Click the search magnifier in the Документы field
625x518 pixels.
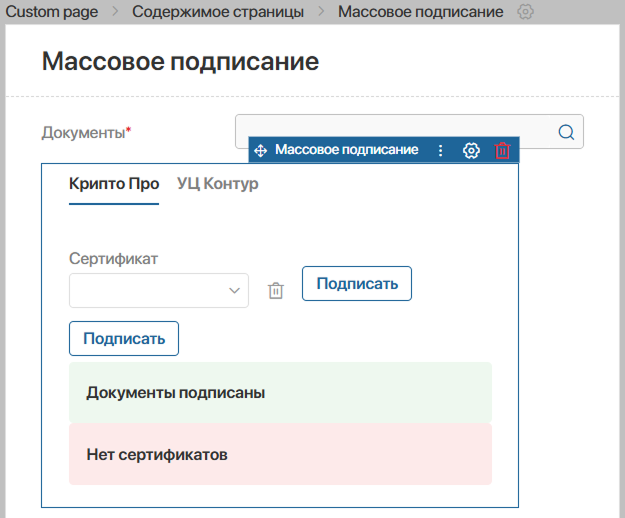tap(566, 132)
